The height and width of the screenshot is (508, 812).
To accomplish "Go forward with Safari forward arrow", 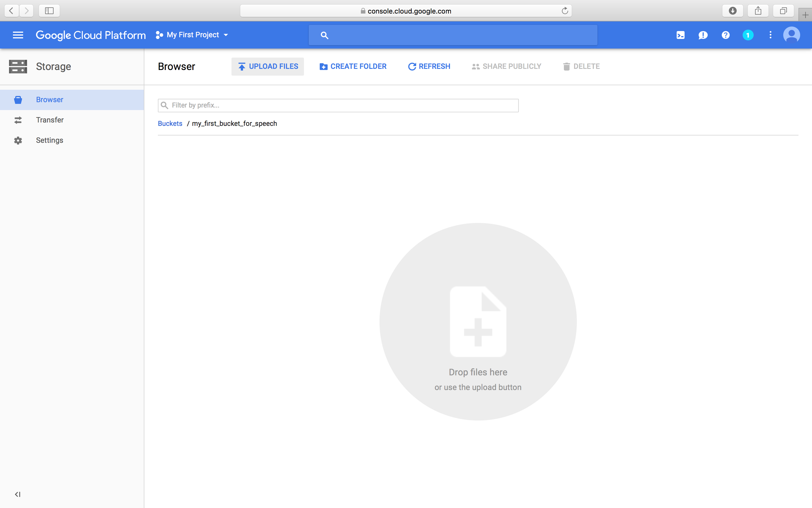I will (x=26, y=11).
